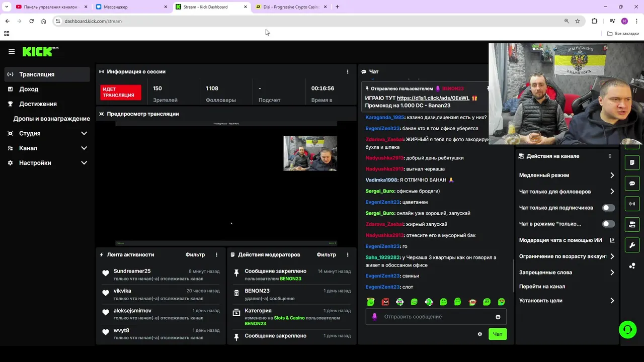
Task: Click the green Чат send button
Action: [497, 334]
